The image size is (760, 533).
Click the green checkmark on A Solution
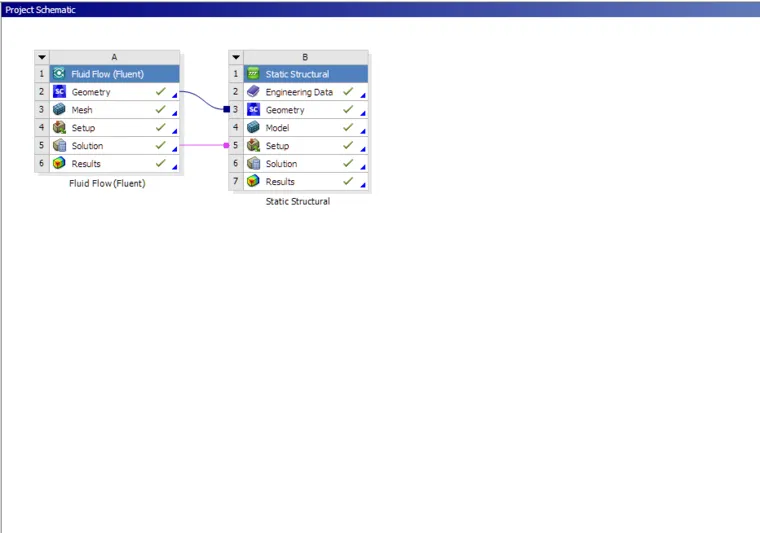(160, 145)
